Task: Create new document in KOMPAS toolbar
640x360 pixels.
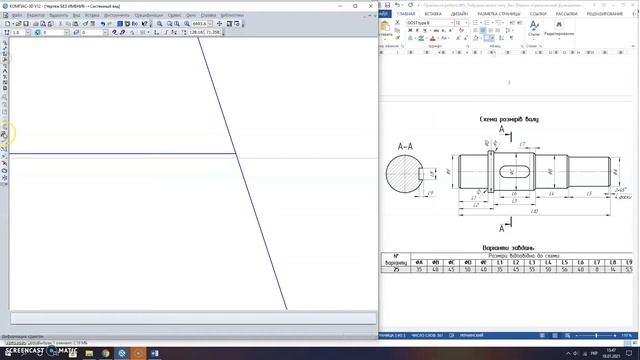Action: [x=8, y=24]
